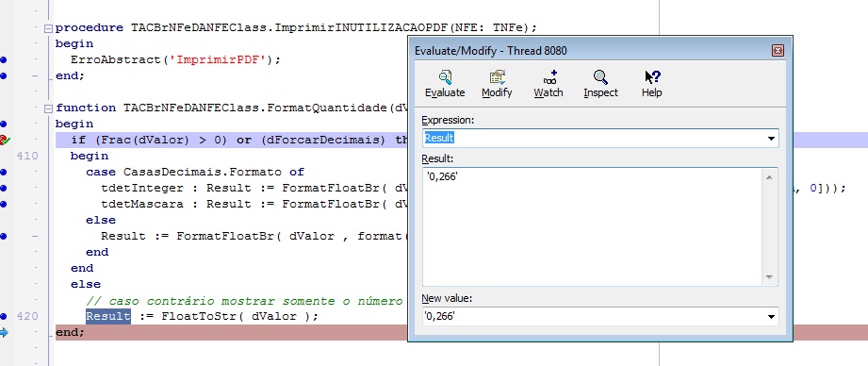
Task: Click down arrow of Result scrollbar
Action: click(769, 277)
